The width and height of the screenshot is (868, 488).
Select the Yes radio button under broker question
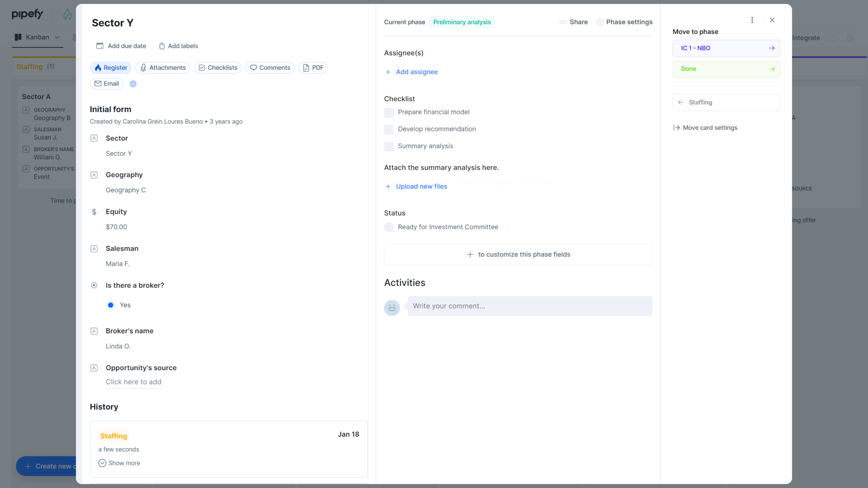[x=111, y=305]
